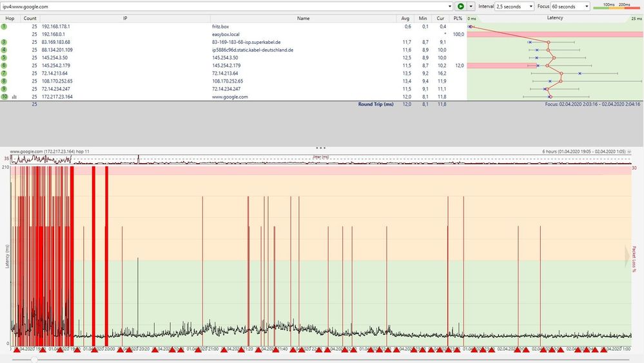Click the green start trace play button
The height and width of the screenshot is (363, 644).
coord(461,6)
